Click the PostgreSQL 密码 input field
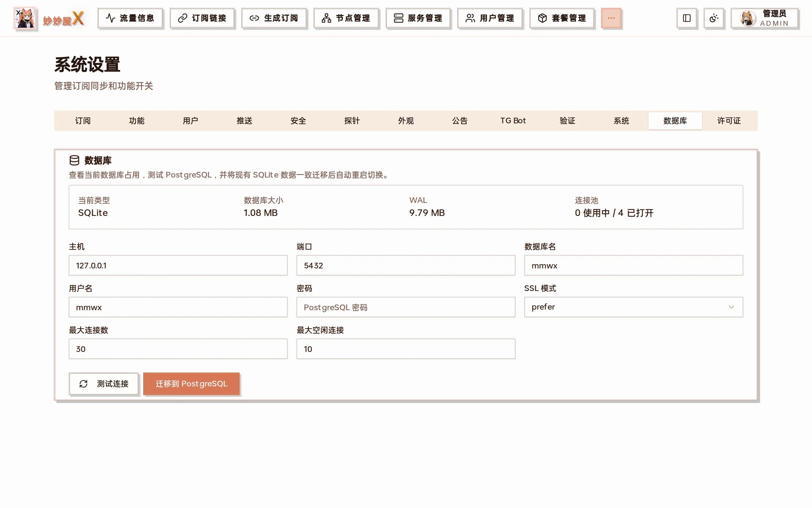812x508 pixels. tap(406, 307)
